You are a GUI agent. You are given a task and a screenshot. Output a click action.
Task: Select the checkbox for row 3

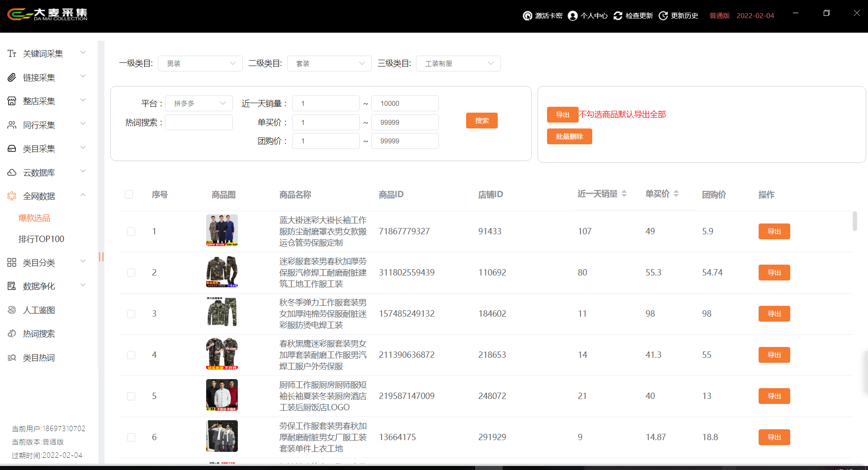131,314
